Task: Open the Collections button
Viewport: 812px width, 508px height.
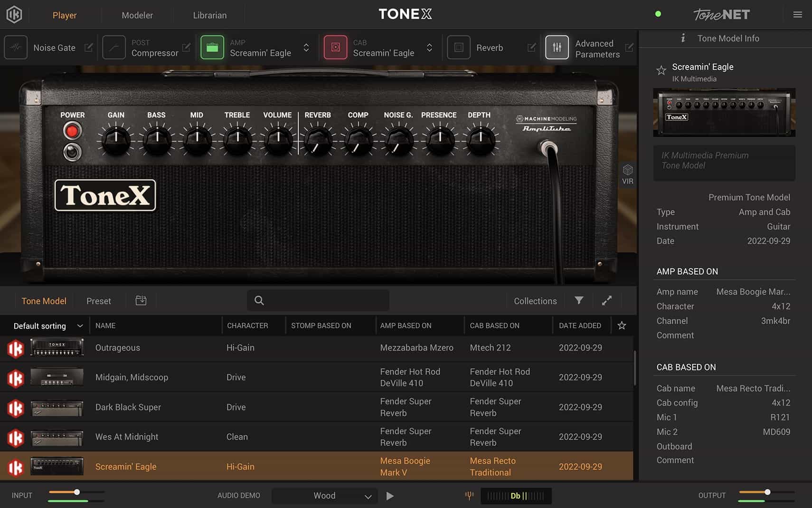Action: [x=535, y=301]
